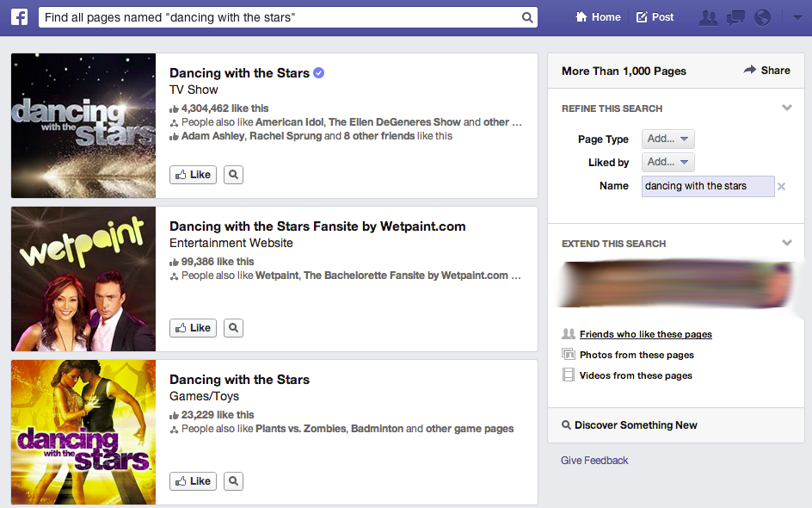The height and width of the screenshot is (508, 812).
Task: Collapse the Refine This Search section
Action: pos(786,108)
